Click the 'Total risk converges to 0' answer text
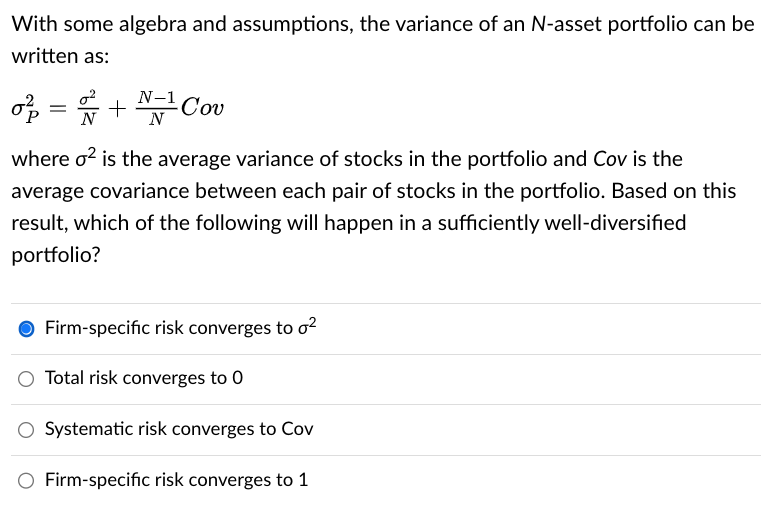This screenshot has height=514, width=780. click(144, 378)
